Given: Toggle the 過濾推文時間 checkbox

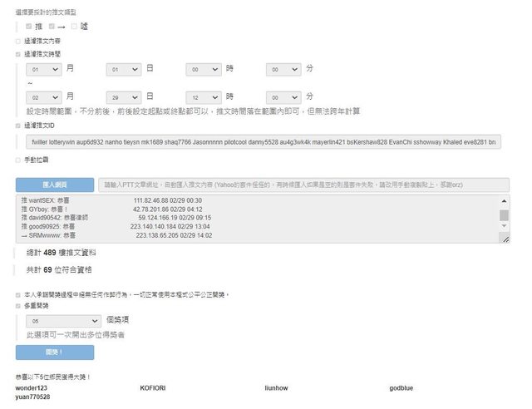Looking at the screenshot, I should click(x=18, y=53).
